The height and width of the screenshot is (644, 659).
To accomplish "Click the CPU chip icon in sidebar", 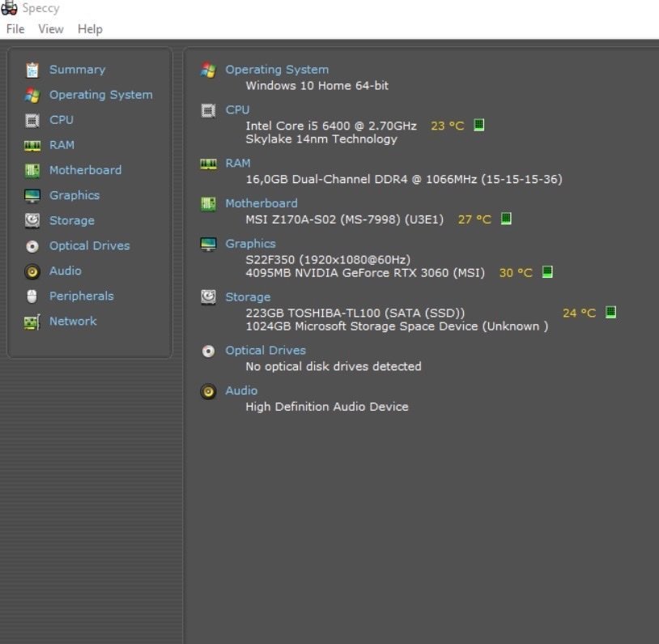I will pyautogui.click(x=32, y=121).
